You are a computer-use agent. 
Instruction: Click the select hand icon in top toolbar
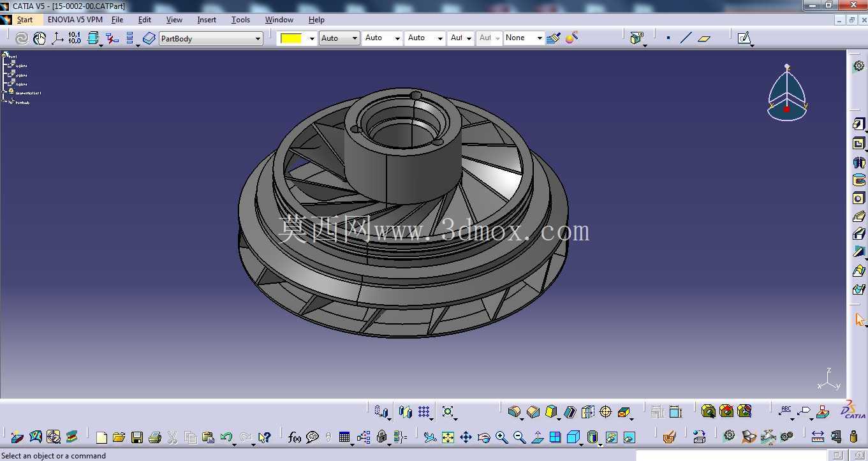pyautogui.click(x=40, y=38)
